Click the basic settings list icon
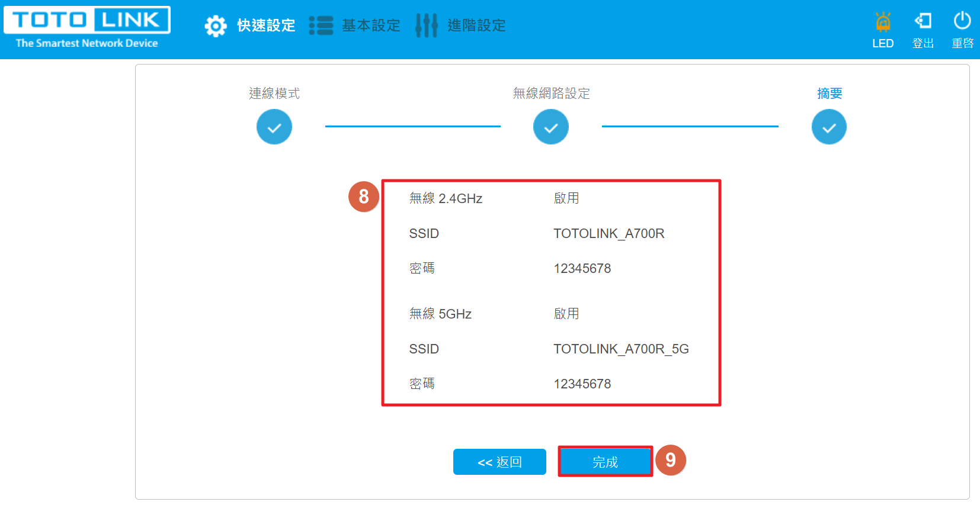Screen dimensions: 980x508 321,25
